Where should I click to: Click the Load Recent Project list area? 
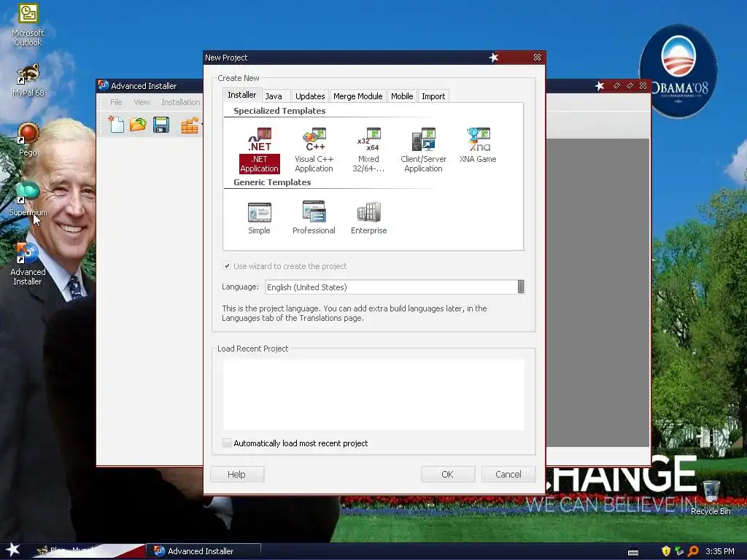pos(373,394)
